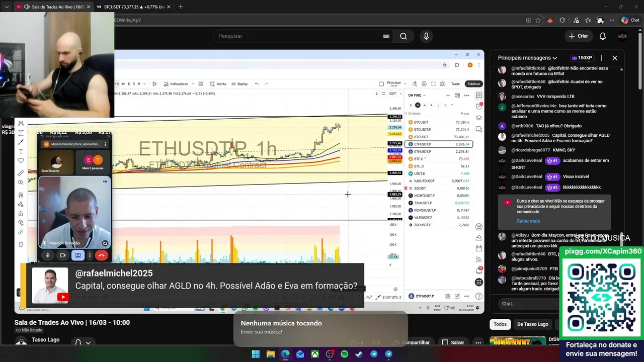Open subscription bell dropdown near Tasso Lago
This screenshot has height=362, width=644.
(83, 342)
